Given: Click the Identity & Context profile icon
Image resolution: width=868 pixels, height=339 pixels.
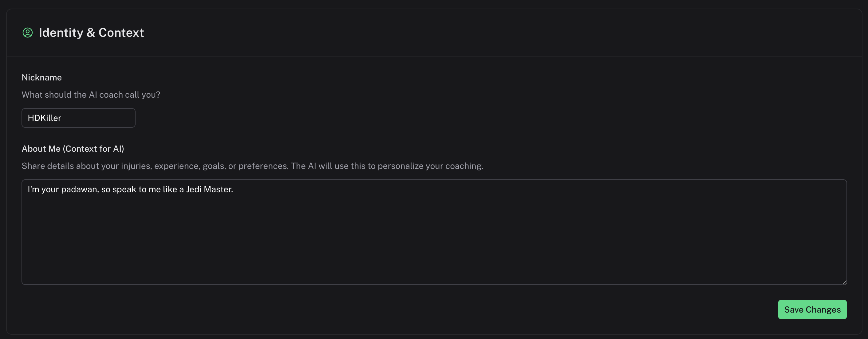Looking at the screenshot, I should point(28,33).
